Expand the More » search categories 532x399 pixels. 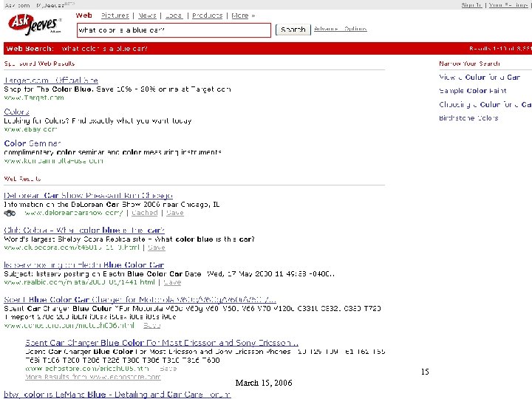tap(243, 16)
